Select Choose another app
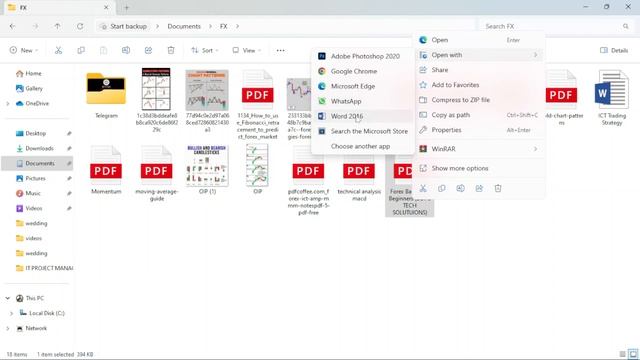Image resolution: width=640 pixels, height=360 pixels. tap(362, 146)
